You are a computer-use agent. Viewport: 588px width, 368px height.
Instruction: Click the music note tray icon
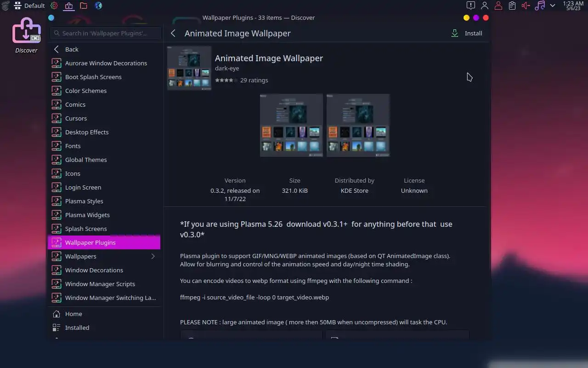540,6
